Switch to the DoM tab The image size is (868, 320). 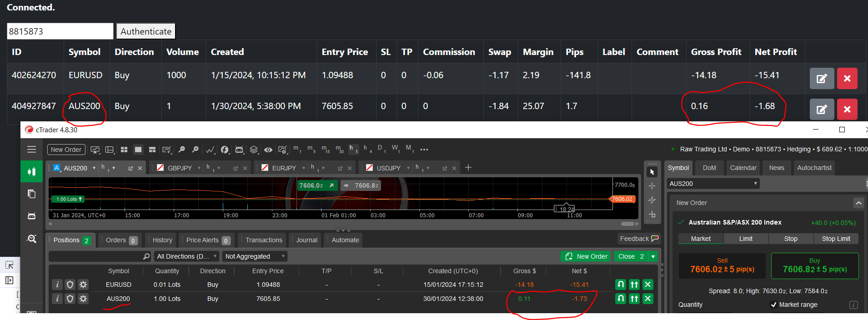click(x=709, y=168)
